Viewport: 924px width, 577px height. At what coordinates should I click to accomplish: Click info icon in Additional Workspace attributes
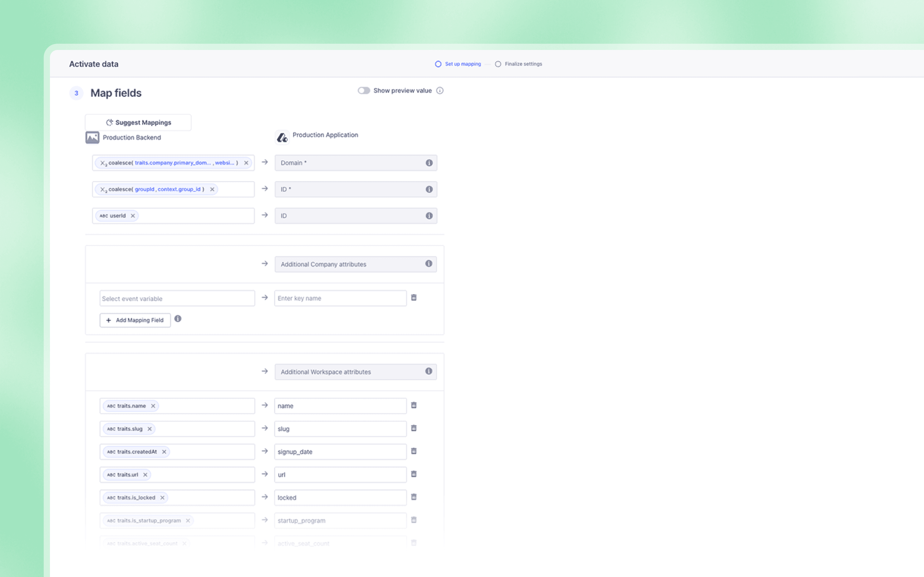[428, 371]
